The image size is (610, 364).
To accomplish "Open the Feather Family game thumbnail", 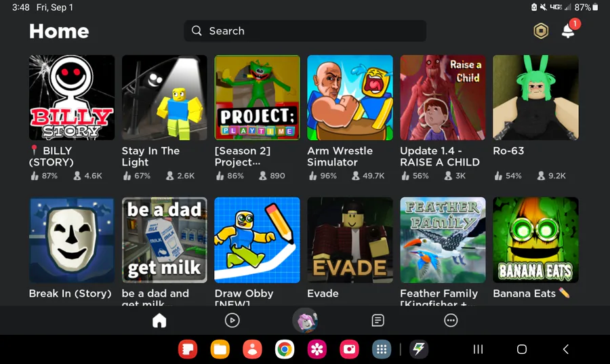I will [443, 240].
